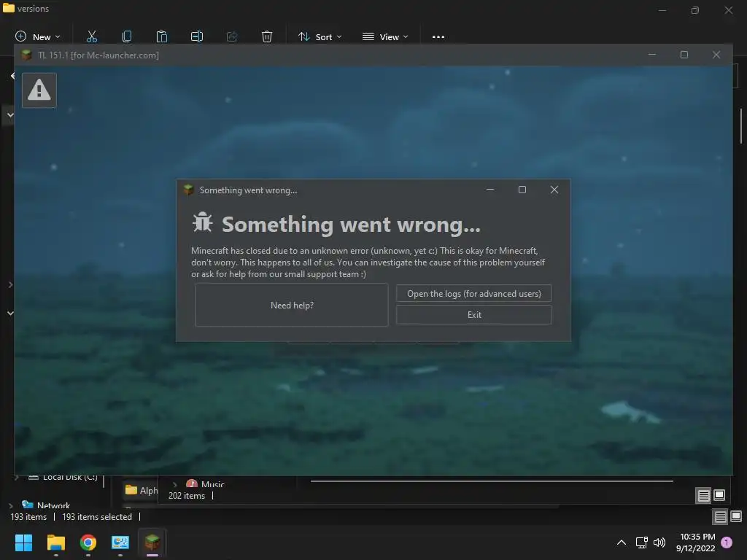Open the notification badge in tray
Screen dimensions: 747x560
pos(727,542)
